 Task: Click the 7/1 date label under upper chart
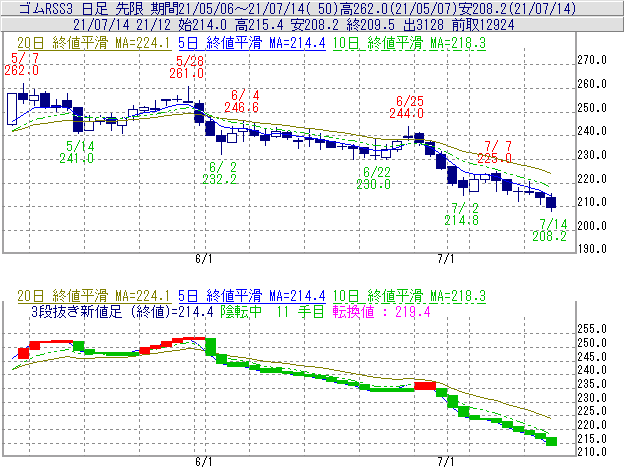pos(446,259)
